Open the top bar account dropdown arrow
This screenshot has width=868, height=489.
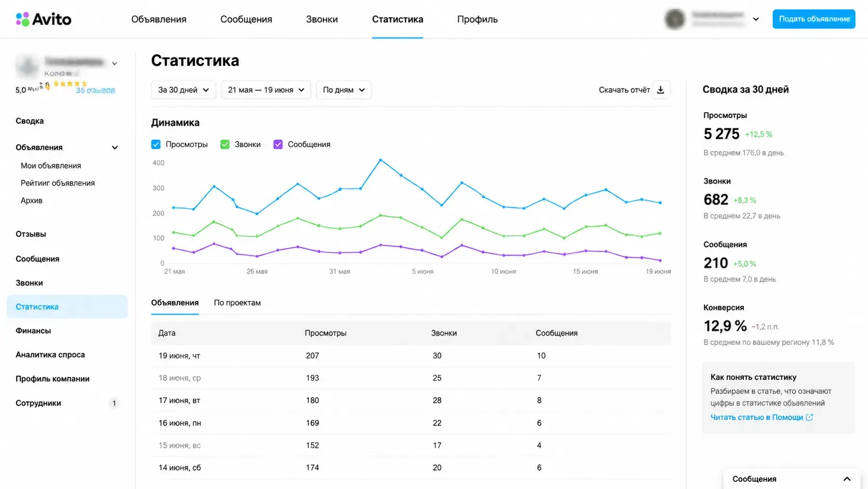pyautogui.click(x=756, y=19)
